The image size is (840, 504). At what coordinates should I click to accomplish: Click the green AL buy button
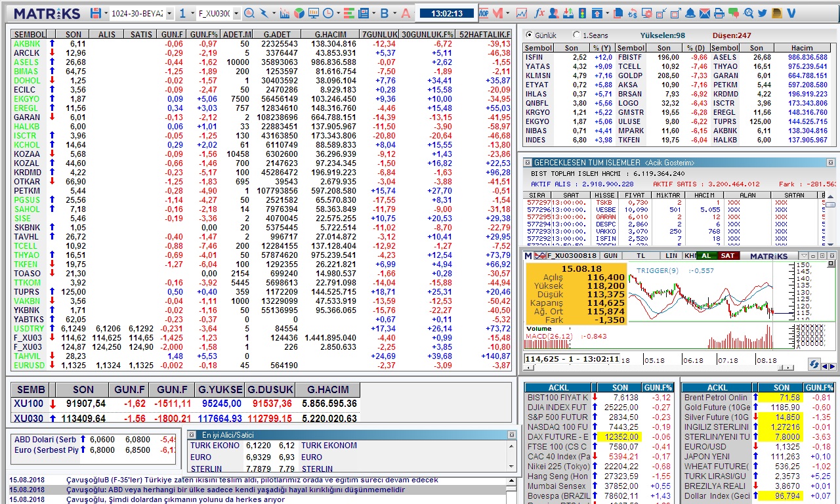coord(706,255)
